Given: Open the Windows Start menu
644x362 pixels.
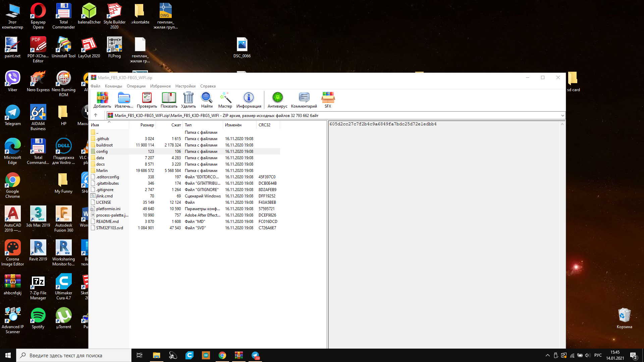Looking at the screenshot, I should point(8,355).
